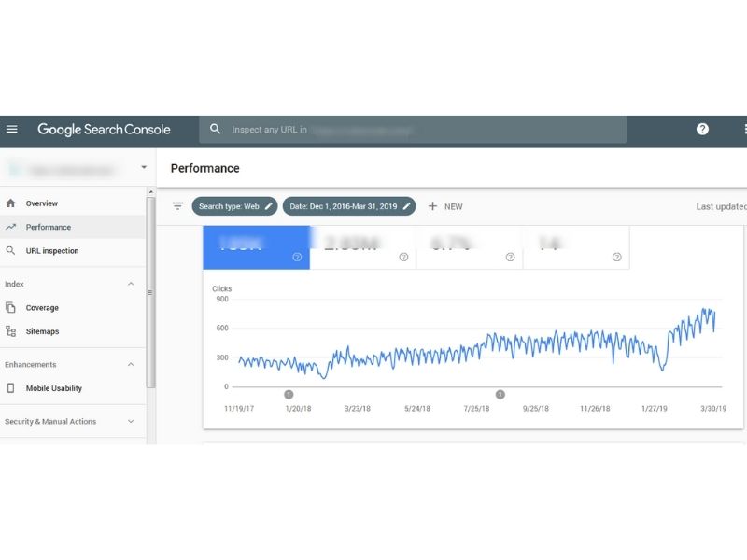Click the Google Search Console logo
This screenshot has width=747, height=560.
coord(104,130)
